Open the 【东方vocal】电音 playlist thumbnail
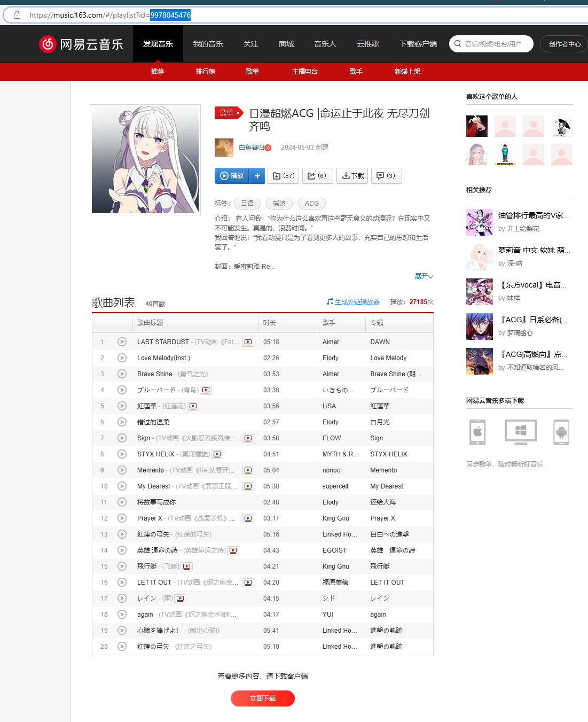Image resolution: width=588 pixels, height=722 pixels. pos(480,292)
